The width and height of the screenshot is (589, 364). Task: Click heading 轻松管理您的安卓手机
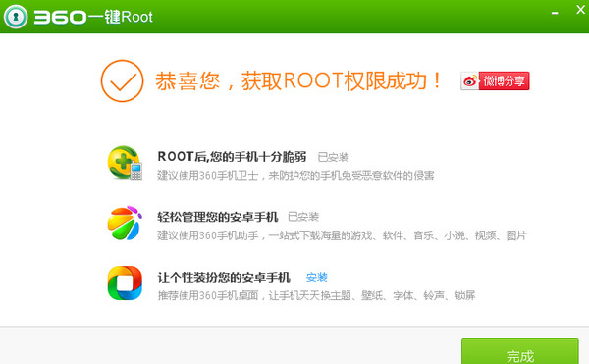[218, 217]
